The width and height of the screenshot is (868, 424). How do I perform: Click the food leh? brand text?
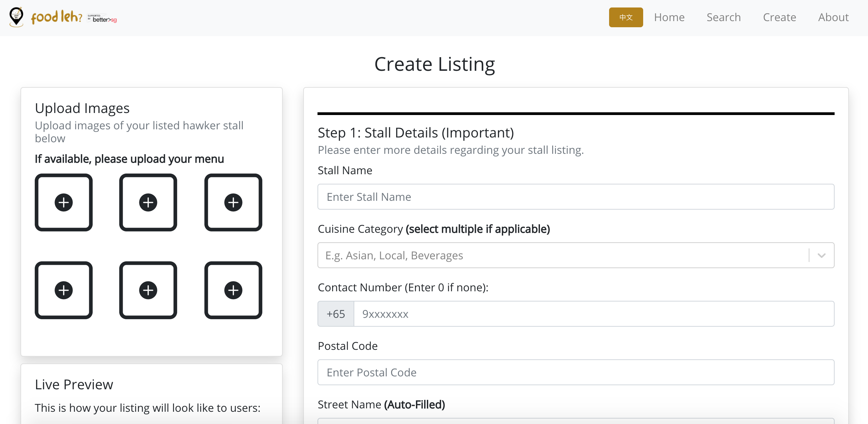(57, 17)
